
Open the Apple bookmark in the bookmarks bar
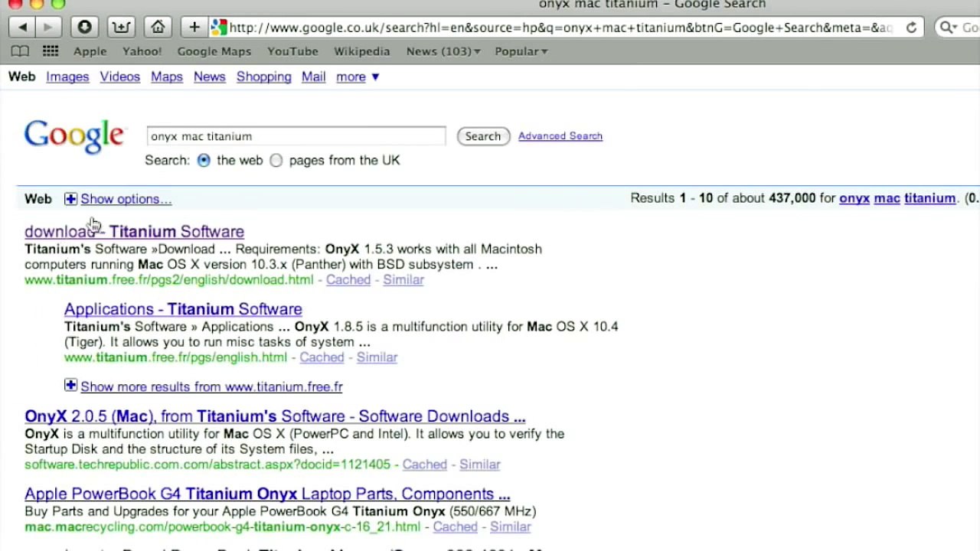point(90,51)
